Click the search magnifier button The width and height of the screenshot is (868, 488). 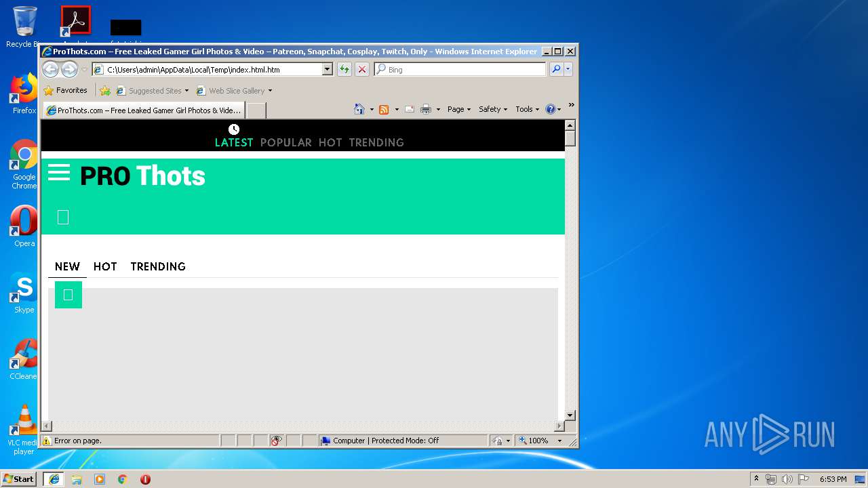pos(556,69)
